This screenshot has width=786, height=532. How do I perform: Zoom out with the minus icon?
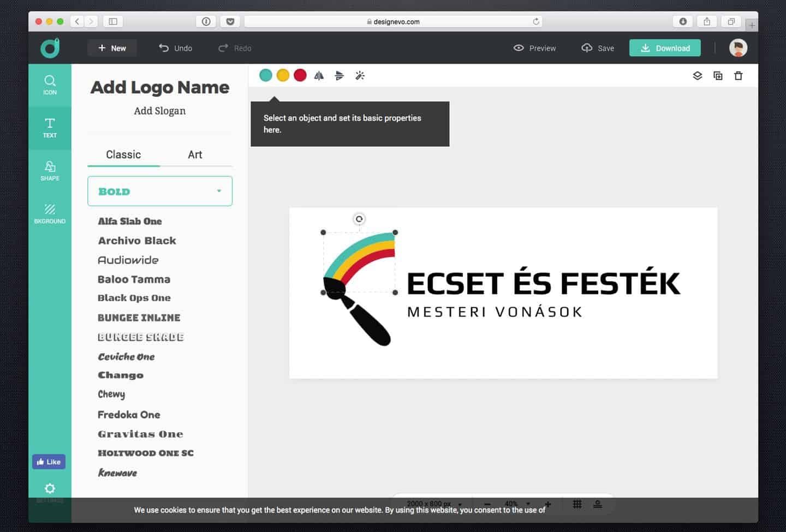[487, 504]
